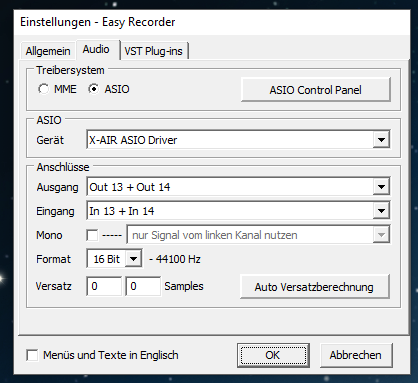This screenshot has height=383, width=418.
Task: Click the 44100 Hz sample rate text
Action: (178, 259)
